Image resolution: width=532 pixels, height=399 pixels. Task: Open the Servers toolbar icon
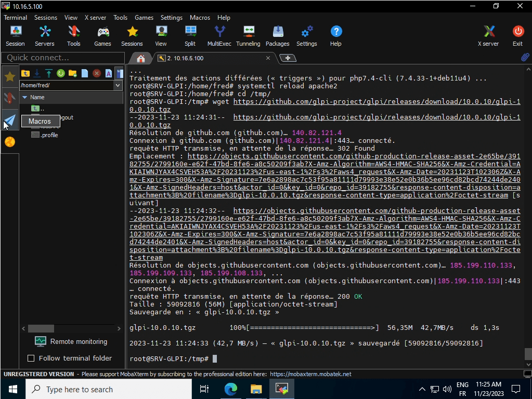[x=45, y=35]
